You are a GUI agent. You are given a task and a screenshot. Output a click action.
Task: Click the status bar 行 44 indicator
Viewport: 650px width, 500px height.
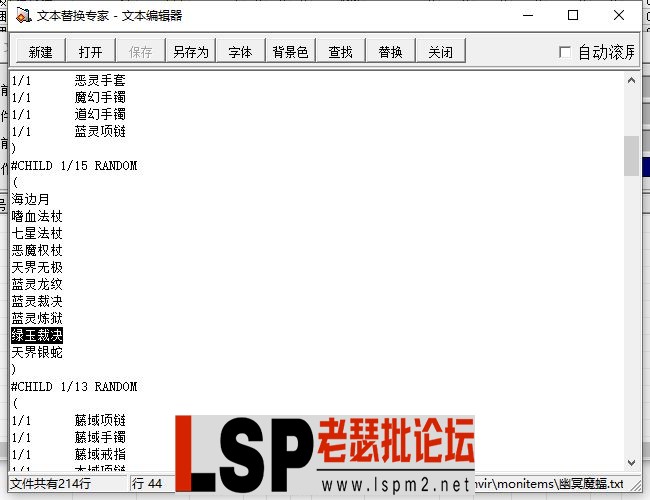click(x=147, y=483)
